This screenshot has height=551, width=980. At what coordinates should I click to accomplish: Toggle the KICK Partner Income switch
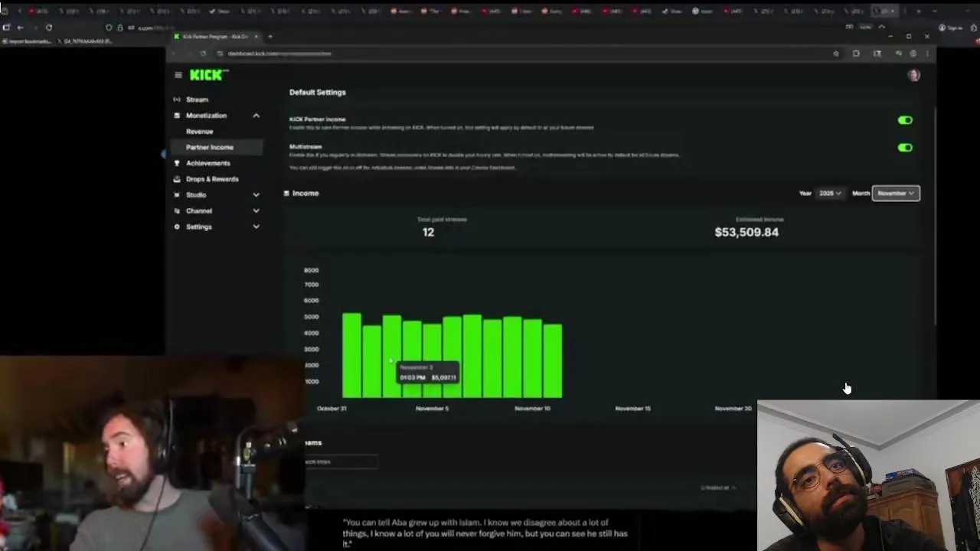pyautogui.click(x=905, y=120)
